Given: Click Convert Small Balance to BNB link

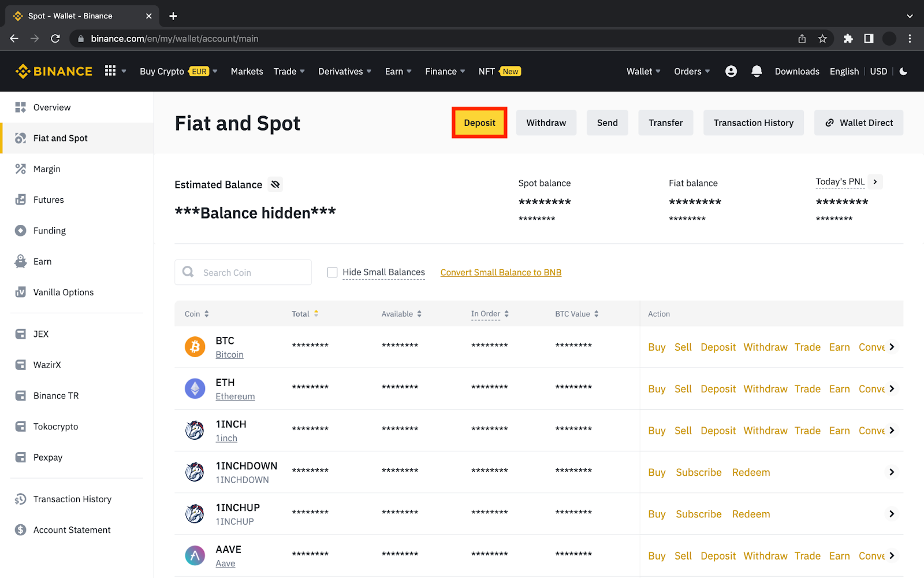Looking at the screenshot, I should 501,272.
